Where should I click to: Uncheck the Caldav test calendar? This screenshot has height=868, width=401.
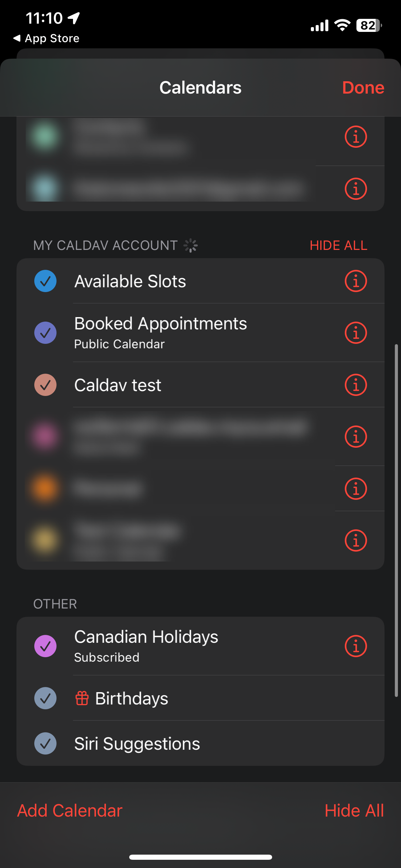click(45, 385)
